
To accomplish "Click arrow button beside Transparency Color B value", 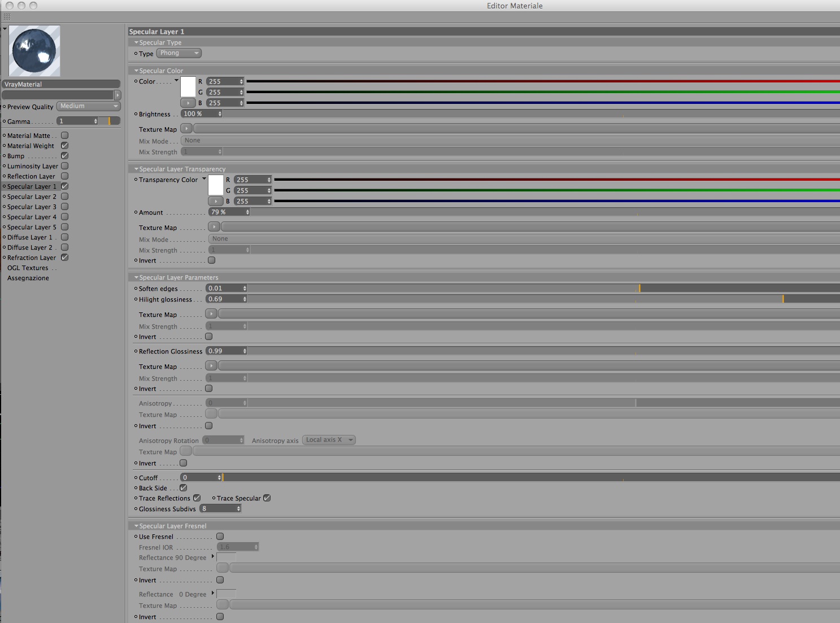I will click(216, 201).
